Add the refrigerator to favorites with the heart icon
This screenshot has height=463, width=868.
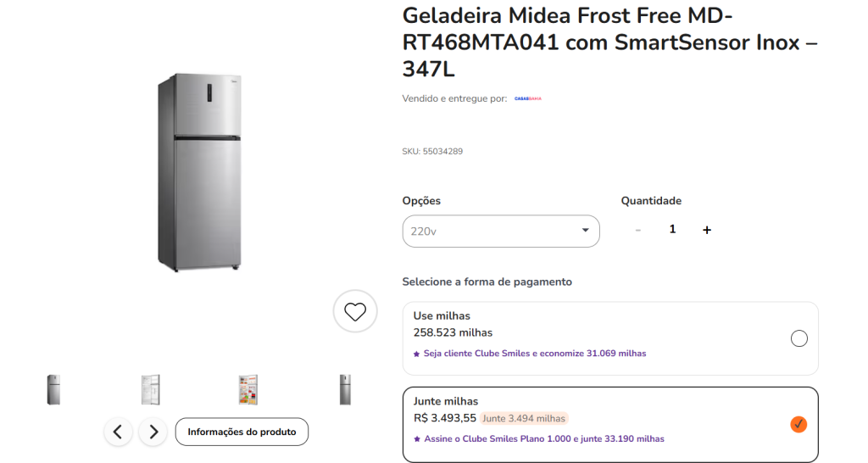click(x=355, y=311)
